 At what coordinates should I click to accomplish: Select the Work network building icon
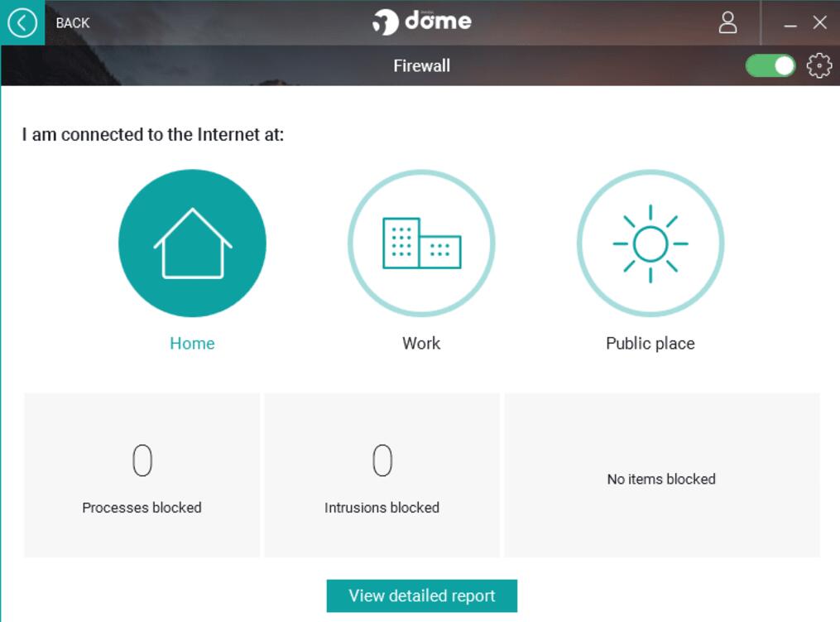click(421, 243)
